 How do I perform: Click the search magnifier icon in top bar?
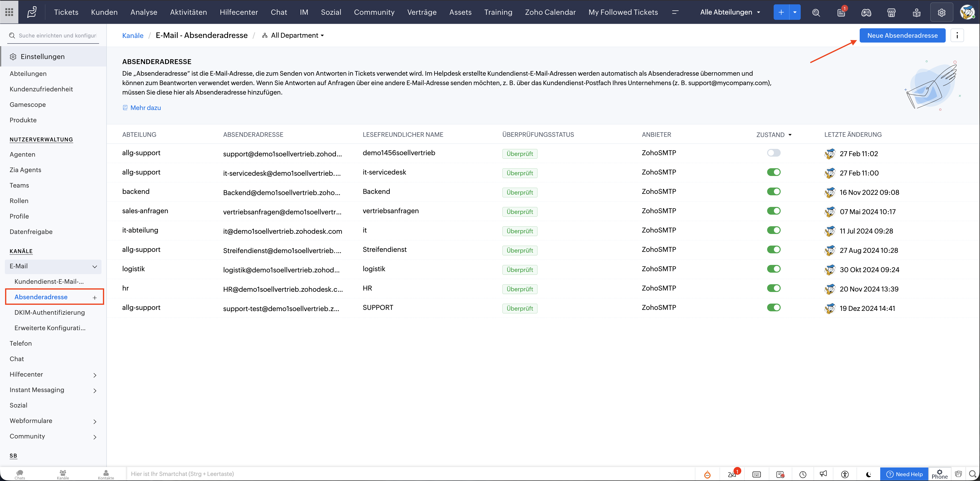tap(816, 13)
